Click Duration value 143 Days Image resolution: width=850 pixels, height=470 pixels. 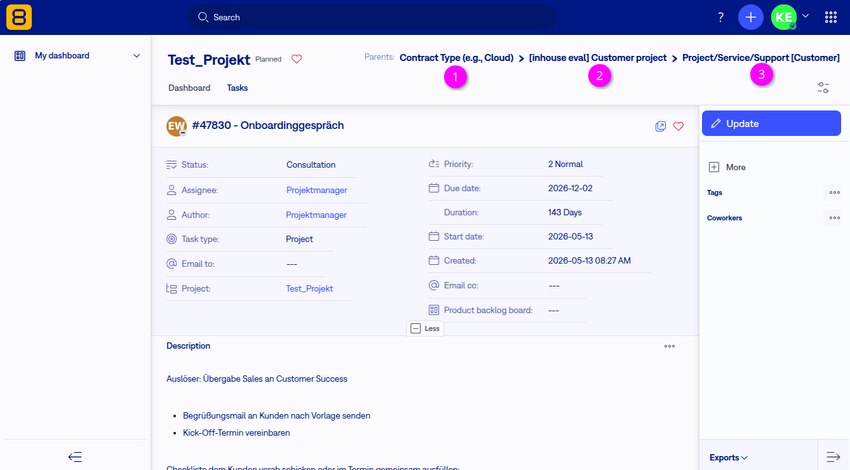(x=564, y=213)
